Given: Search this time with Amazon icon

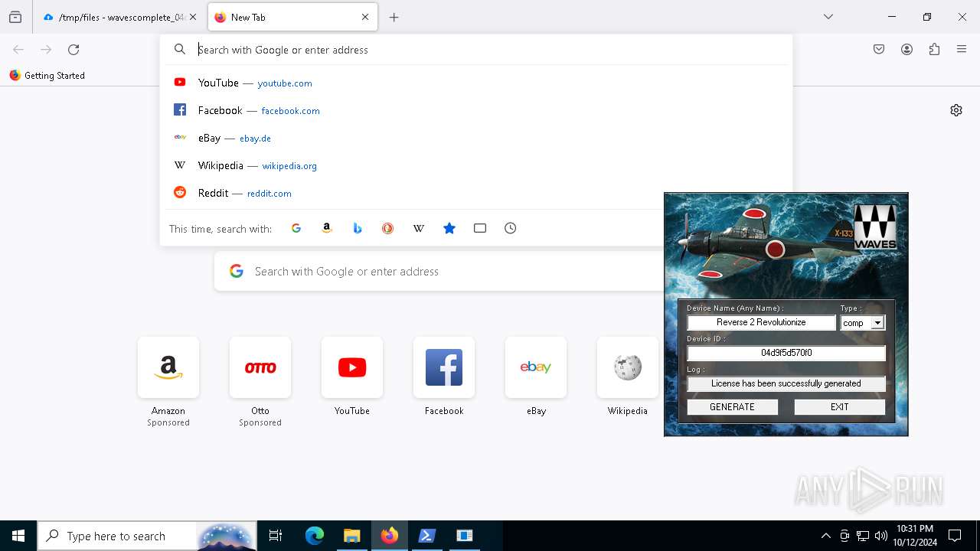Looking at the screenshot, I should pyautogui.click(x=327, y=228).
